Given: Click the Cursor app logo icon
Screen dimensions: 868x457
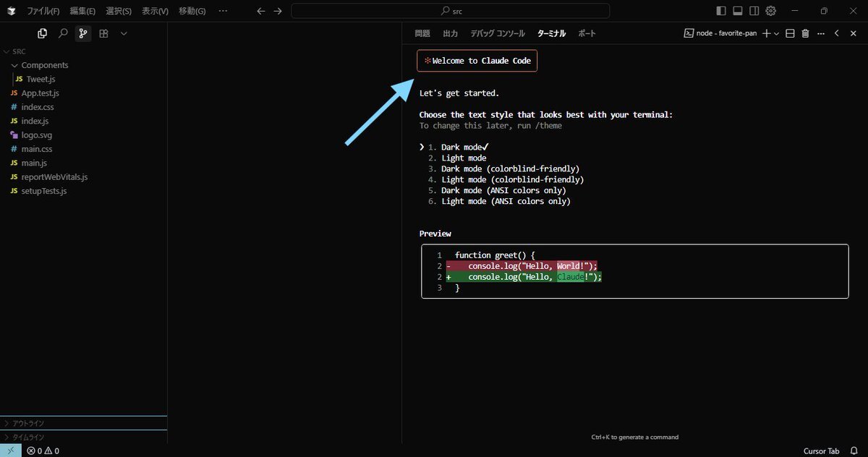Looking at the screenshot, I should (x=12, y=11).
